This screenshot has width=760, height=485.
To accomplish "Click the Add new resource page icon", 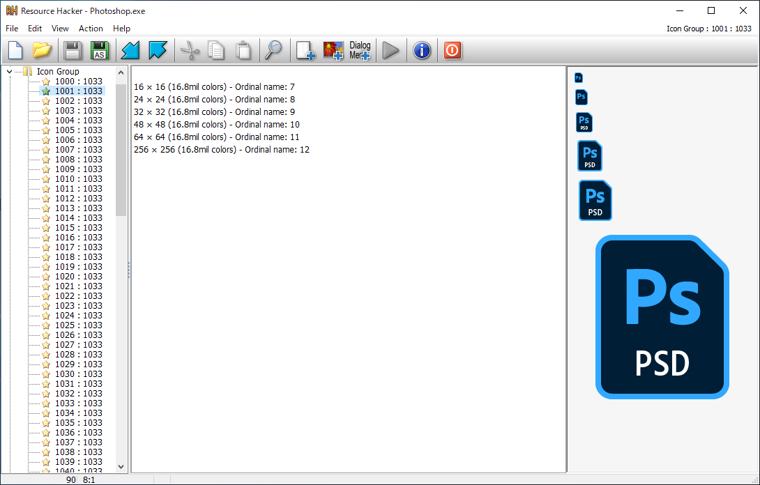I will 305,50.
